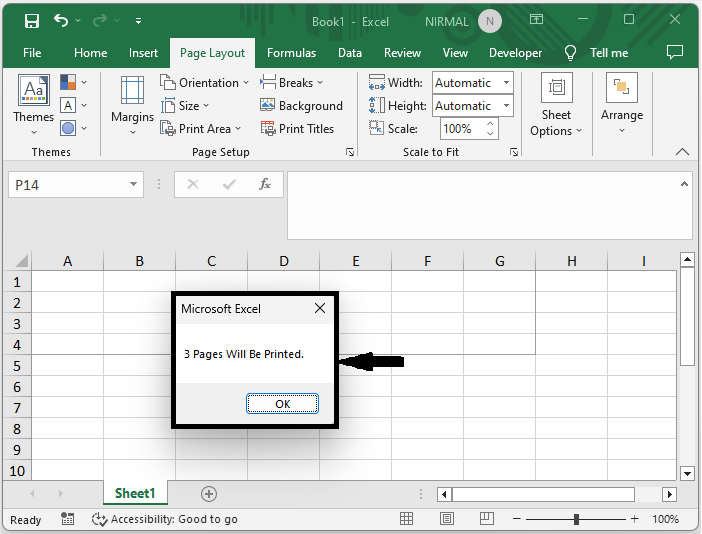Switch to the Formulas tab

click(x=291, y=53)
